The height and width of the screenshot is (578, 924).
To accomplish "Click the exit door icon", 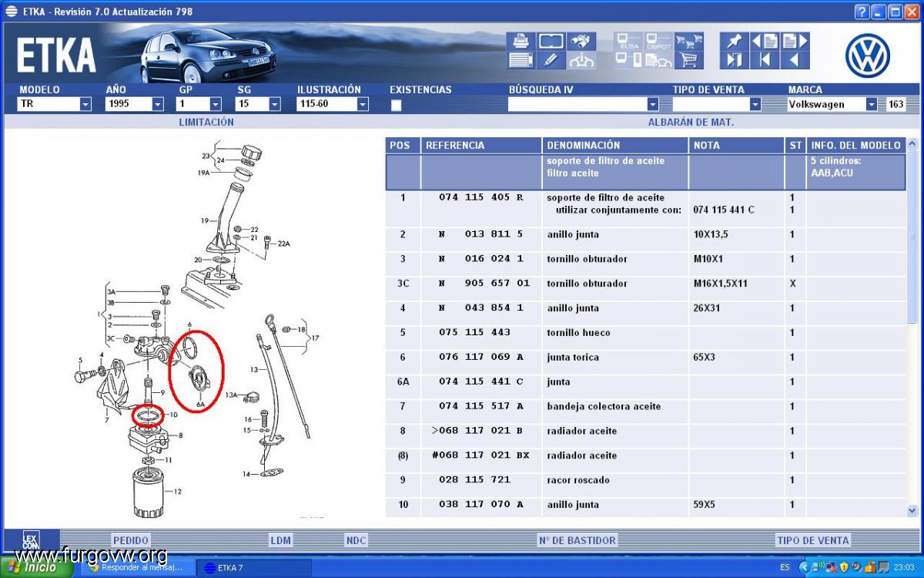I will pos(735,60).
